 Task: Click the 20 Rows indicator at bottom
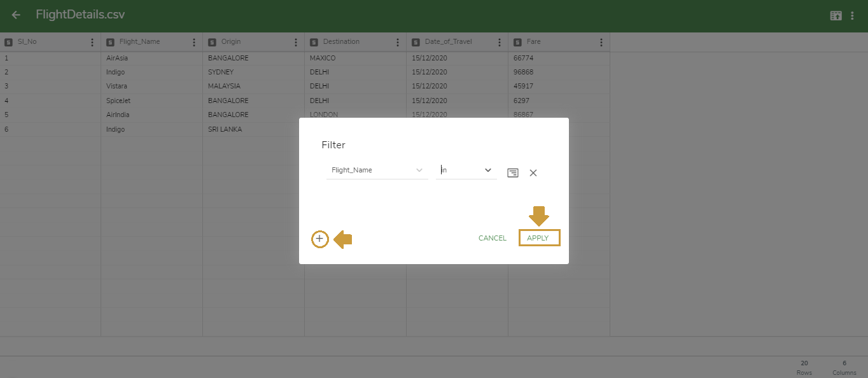(x=804, y=367)
